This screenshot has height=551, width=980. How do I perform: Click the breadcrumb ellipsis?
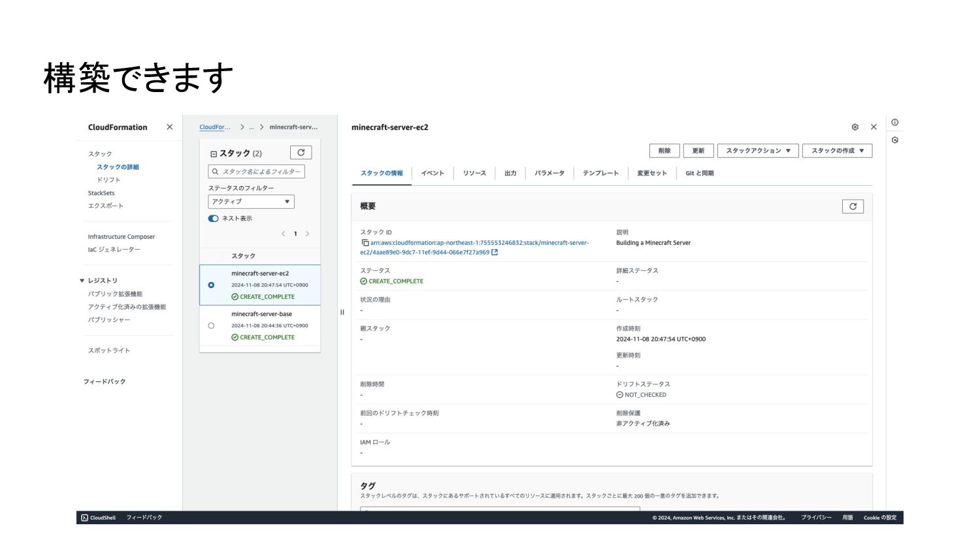[252, 127]
